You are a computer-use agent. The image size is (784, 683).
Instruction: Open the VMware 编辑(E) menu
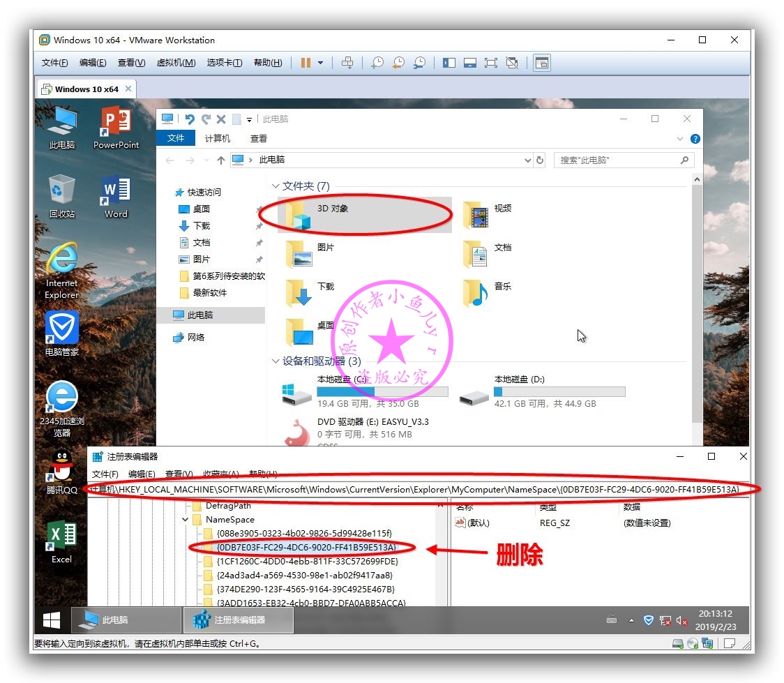coord(93,63)
